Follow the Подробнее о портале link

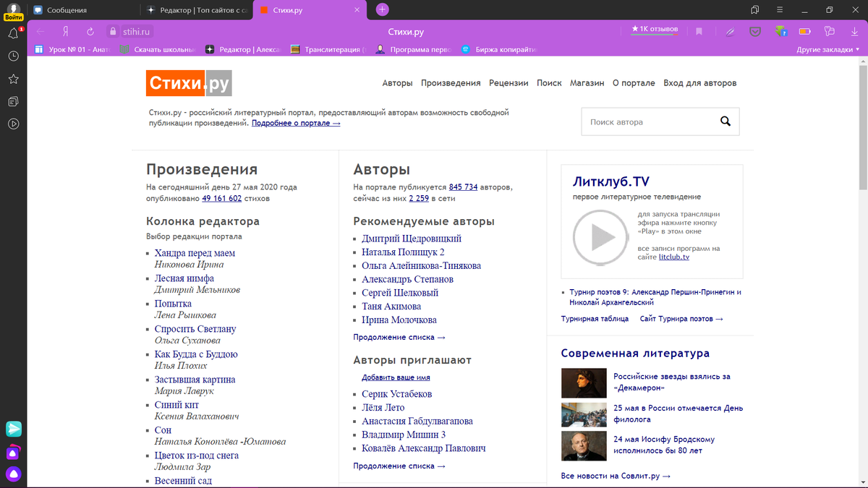[x=296, y=124]
